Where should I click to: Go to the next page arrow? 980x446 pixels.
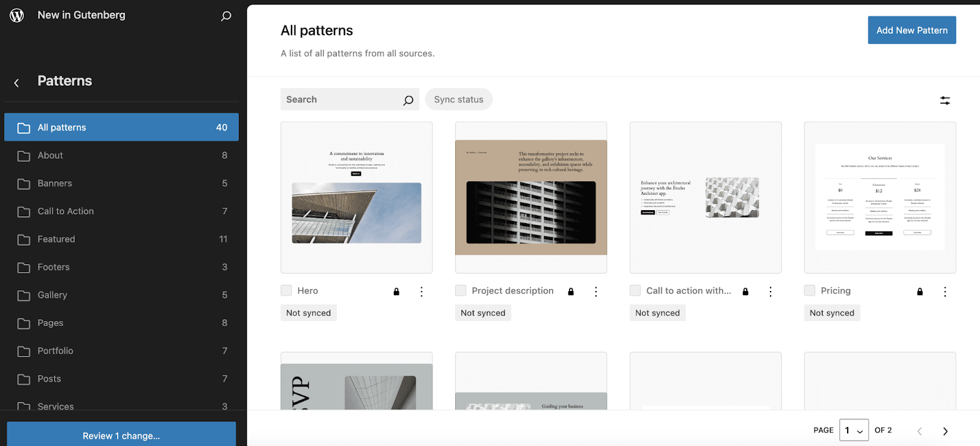945,431
